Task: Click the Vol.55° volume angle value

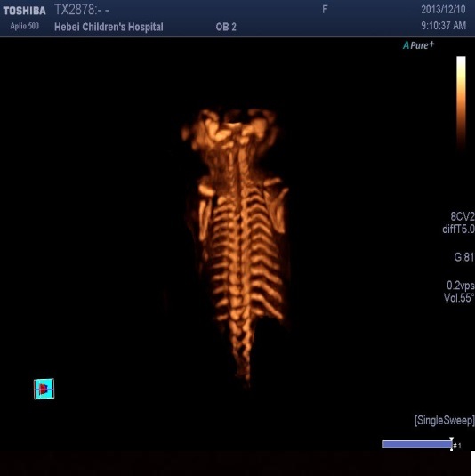Action: pos(459,298)
